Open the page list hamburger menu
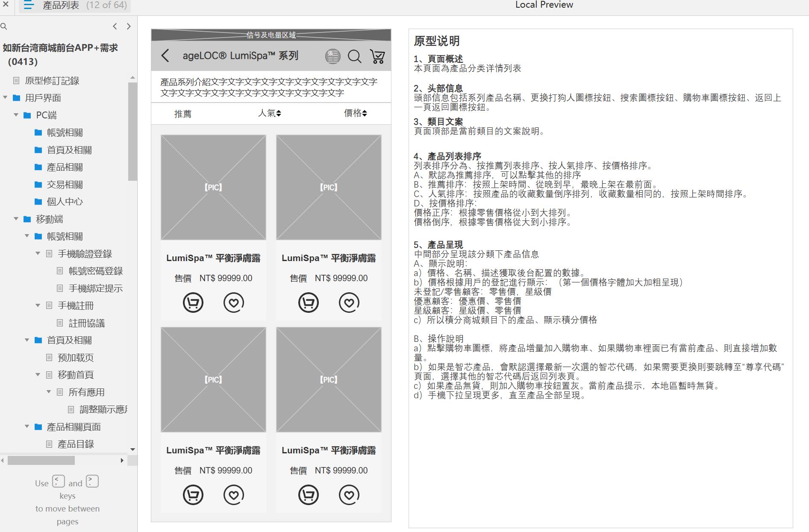The height and width of the screenshot is (532, 809). [29, 5]
